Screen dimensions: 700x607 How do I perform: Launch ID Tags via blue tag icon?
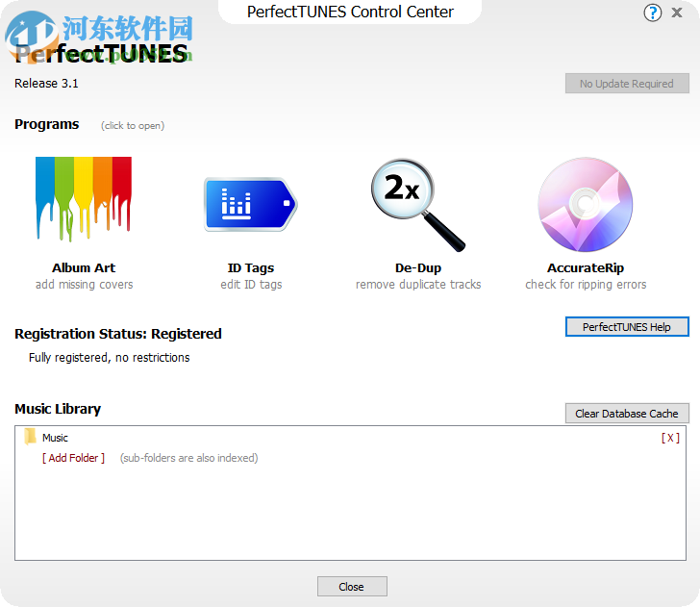(x=250, y=205)
